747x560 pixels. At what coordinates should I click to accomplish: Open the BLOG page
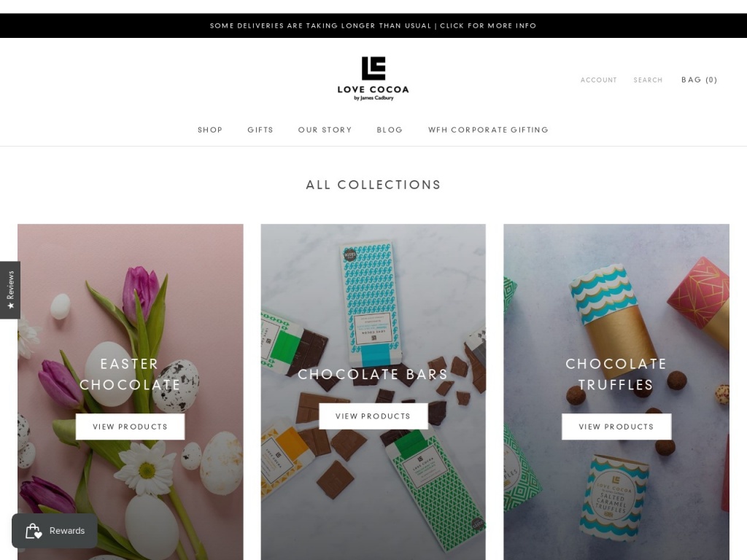click(x=390, y=130)
